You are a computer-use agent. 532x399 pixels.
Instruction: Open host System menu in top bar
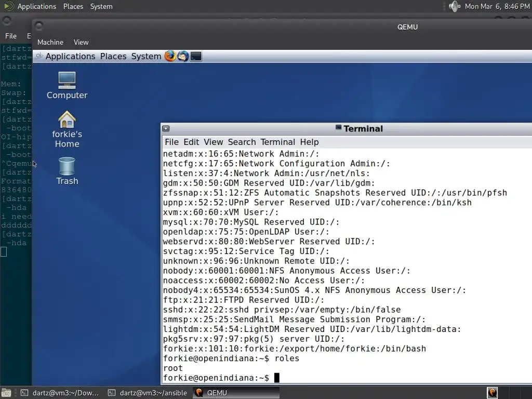[x=101, y=6]
